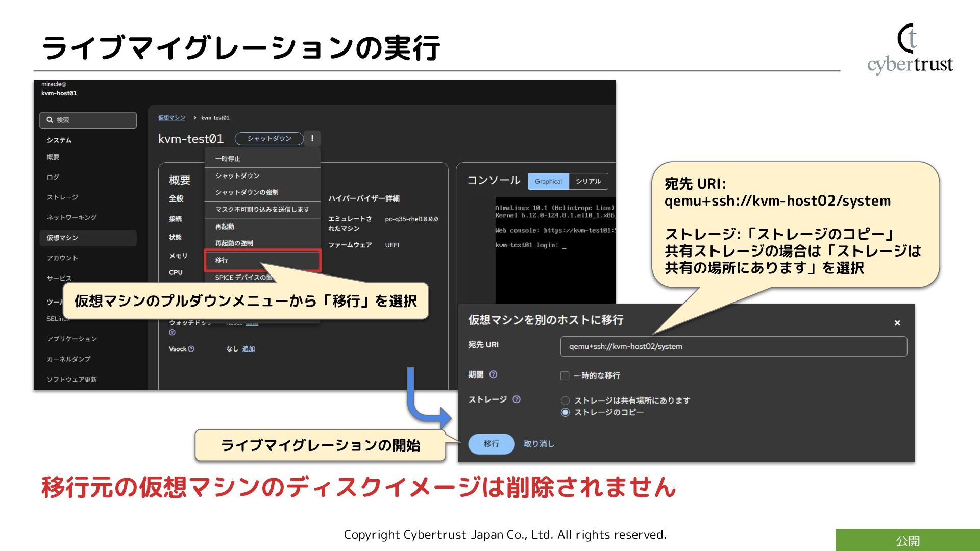Click the help icon under ウォッチドッグ
980x551 pixels.
(x=172, y=333)
